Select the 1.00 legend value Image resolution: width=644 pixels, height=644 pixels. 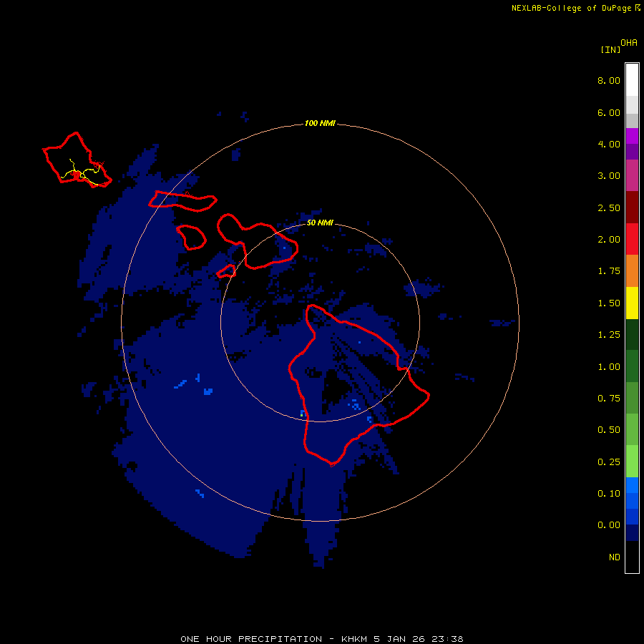(609, 367)
